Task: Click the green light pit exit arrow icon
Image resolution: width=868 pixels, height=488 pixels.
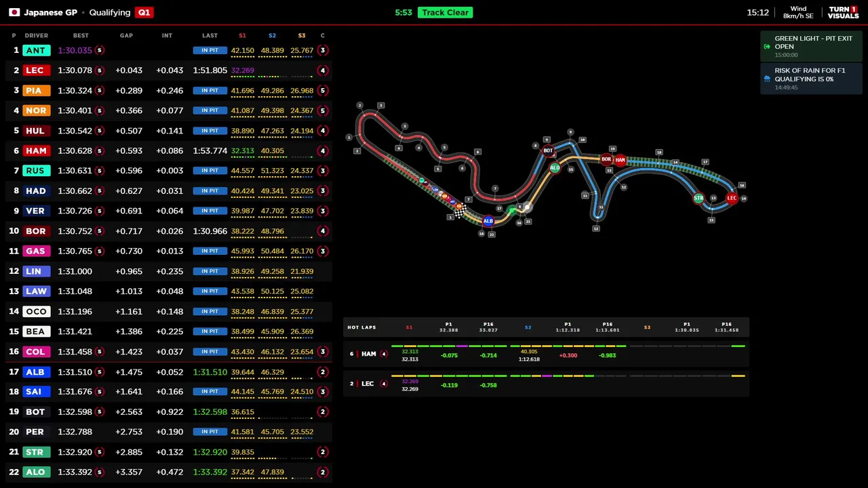Action: 767,46
